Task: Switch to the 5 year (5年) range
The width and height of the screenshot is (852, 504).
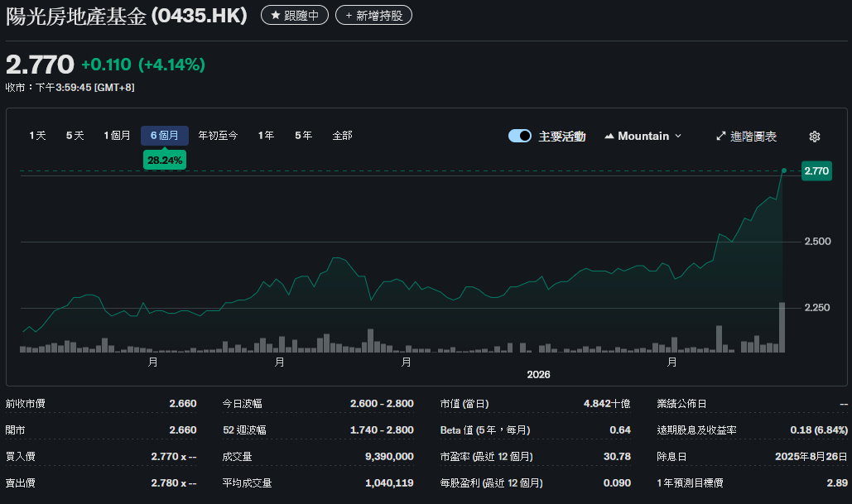Action: pyautogui.click(x=303, y=136)
